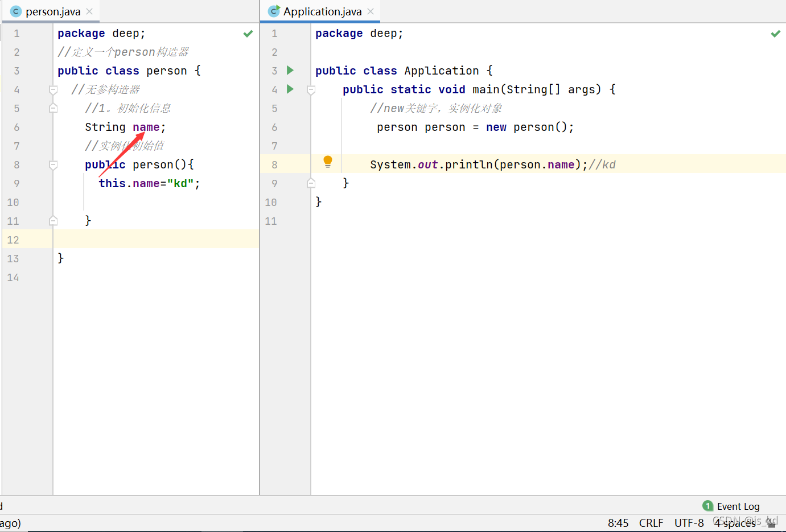Click the String name field declaration

pyautogui.click(x=125, y=127)
